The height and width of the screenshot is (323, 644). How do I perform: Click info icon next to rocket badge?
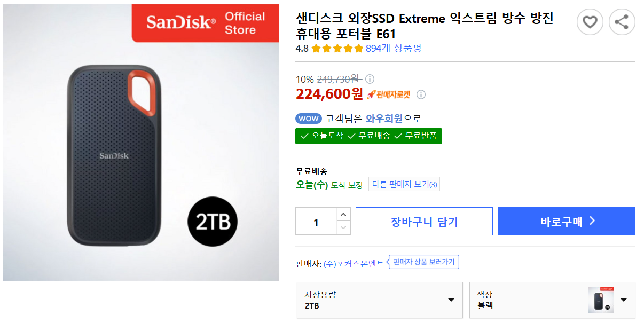click(421, 94)
